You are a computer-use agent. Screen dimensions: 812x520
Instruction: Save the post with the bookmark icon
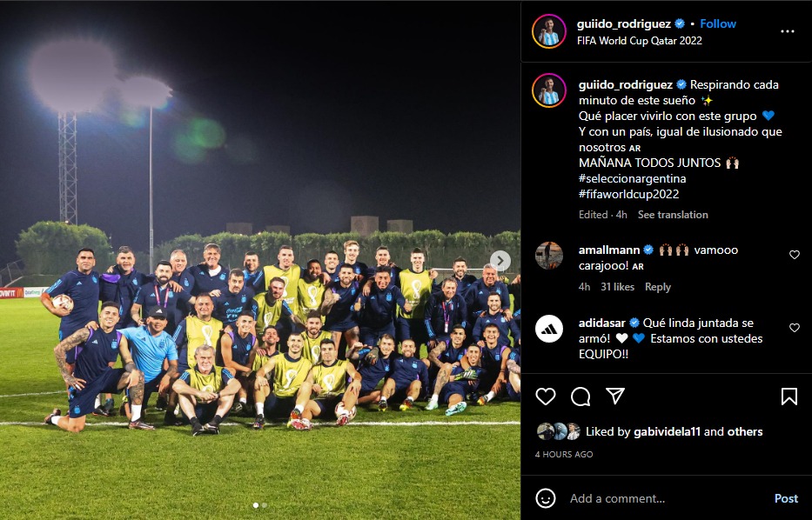(789, 397)
